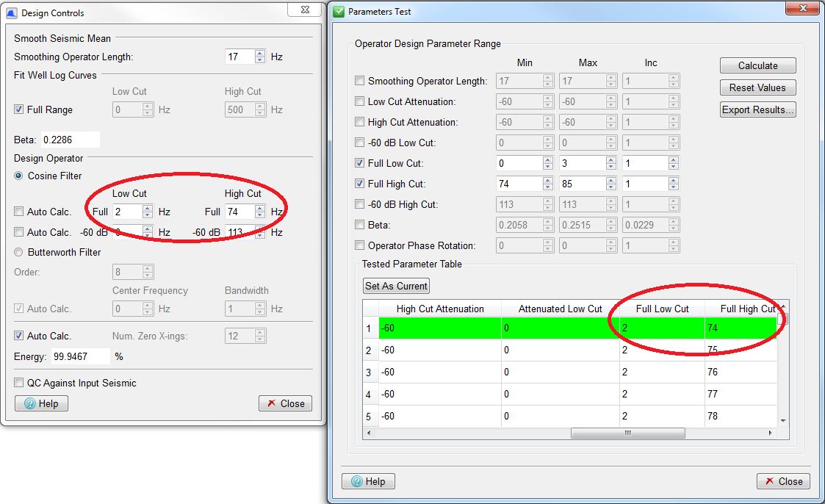Open Help in Design Controls window

coord(42,403)
